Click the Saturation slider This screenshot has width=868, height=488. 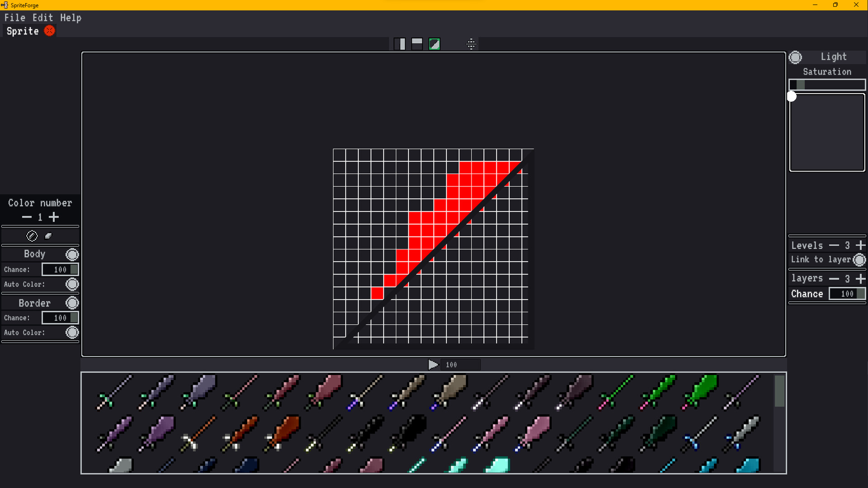tap(827, 85)
